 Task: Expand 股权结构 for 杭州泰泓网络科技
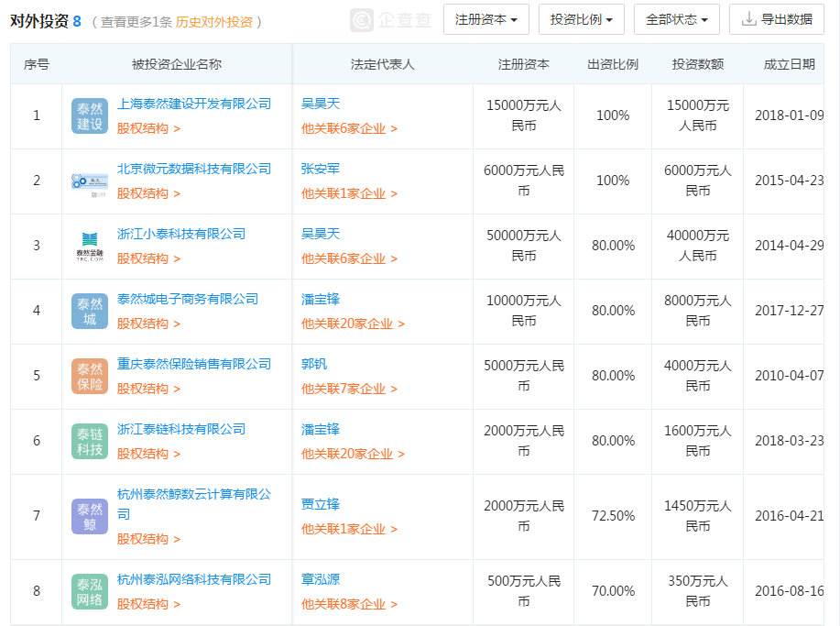148,604
